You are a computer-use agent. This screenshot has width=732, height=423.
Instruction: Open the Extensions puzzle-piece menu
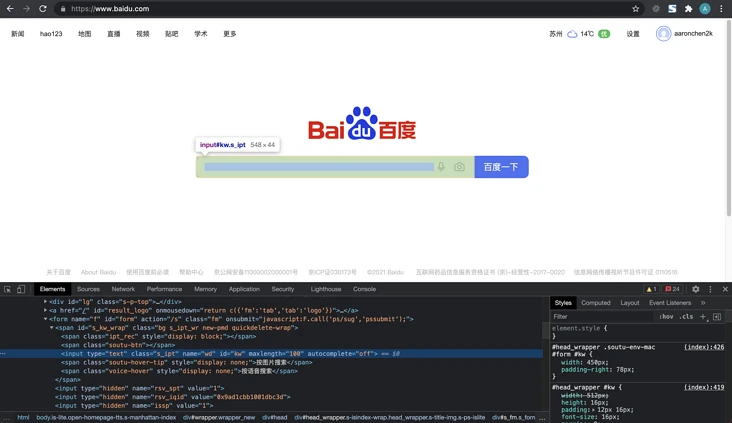pos(688,8)
